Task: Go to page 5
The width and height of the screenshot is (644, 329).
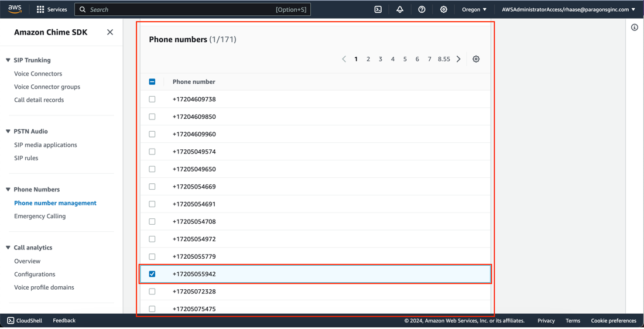Action: 405,59
